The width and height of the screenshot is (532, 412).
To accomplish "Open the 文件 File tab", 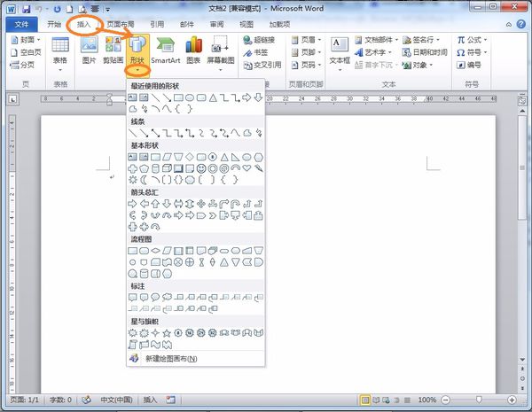I will click(21, 24).
